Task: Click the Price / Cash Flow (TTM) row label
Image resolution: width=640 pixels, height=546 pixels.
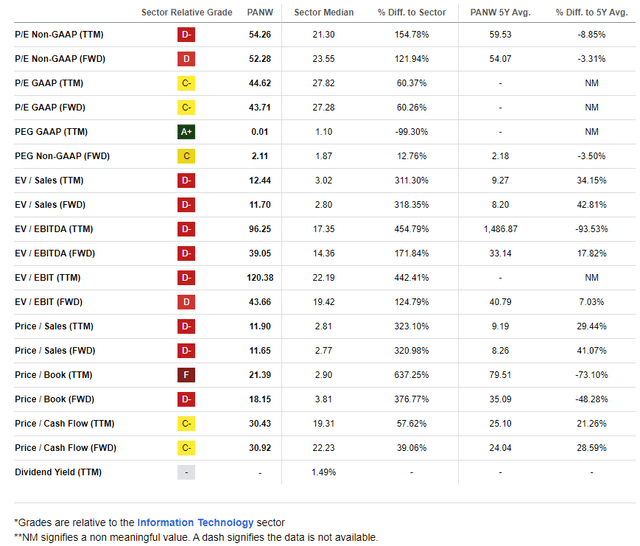Action: click(x=64, y=424)
